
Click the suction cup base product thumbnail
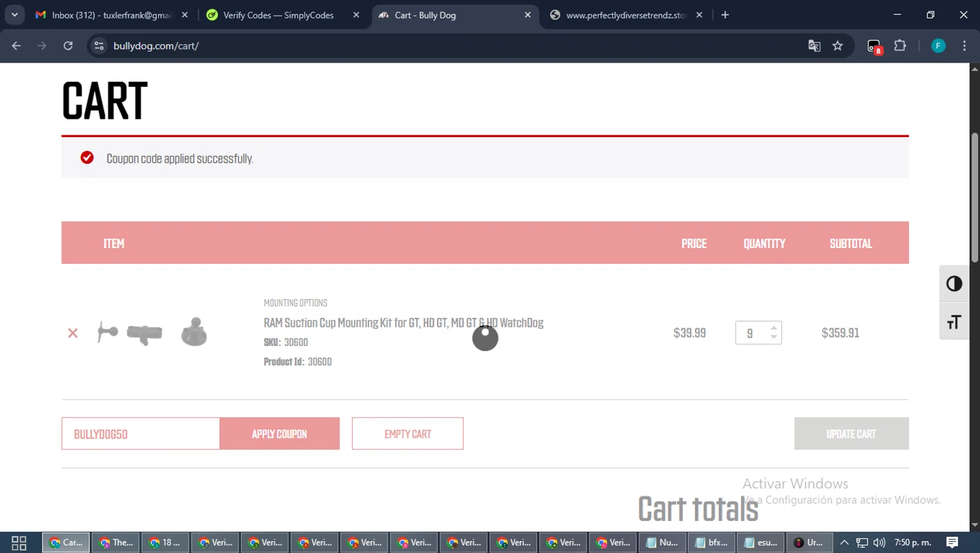pos(194,332)
